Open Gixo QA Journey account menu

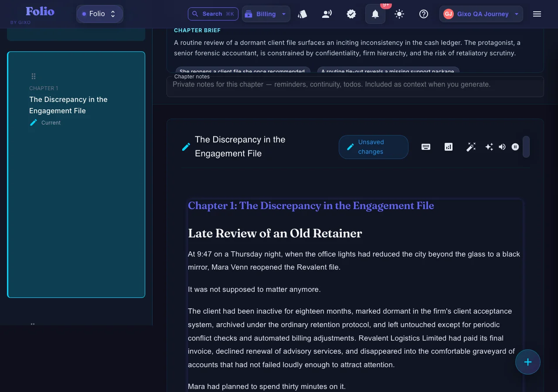481,14
